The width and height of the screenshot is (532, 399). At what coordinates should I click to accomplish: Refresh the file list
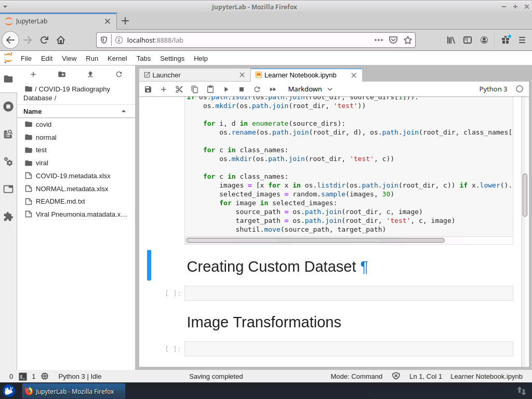click(x=119, y=74)
